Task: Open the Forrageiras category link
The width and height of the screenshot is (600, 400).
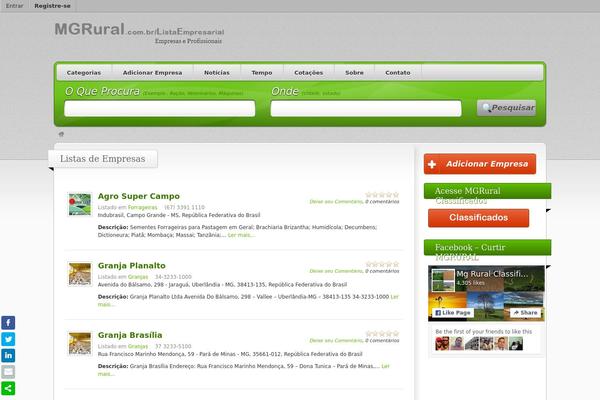Action: pyautogui.click(x=142, y=207)
